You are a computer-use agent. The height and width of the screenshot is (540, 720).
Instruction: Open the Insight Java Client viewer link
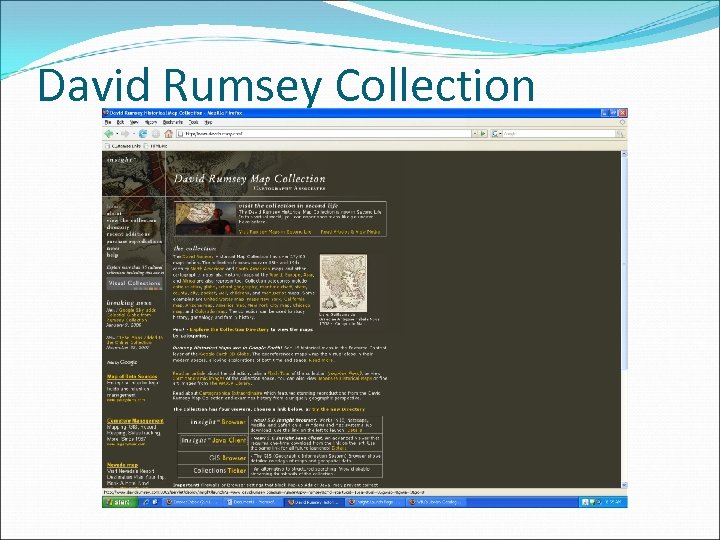[x=214, y=440]
